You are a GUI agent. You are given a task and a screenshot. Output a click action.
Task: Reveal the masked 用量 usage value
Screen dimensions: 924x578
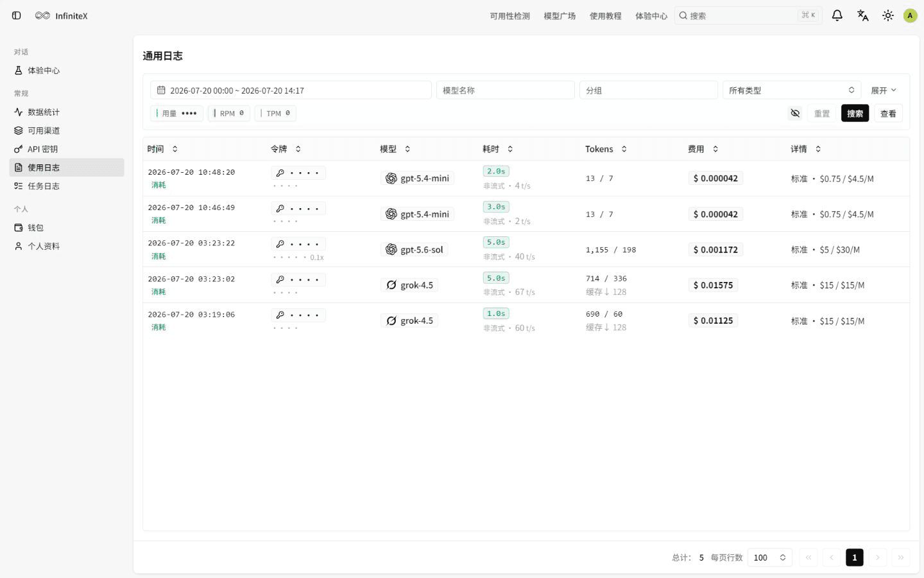pyautogui.click(x=177, y=113)
